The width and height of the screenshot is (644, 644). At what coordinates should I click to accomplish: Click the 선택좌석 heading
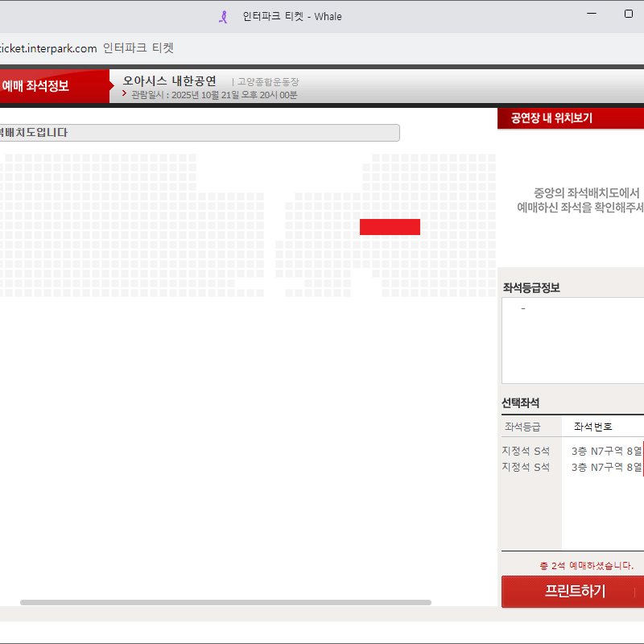click(x=520, y=403)
